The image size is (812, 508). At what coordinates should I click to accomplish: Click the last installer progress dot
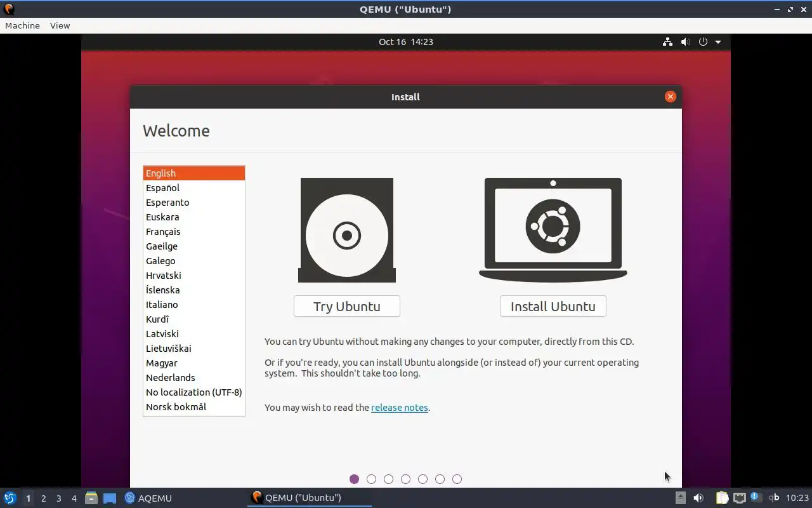457,479
